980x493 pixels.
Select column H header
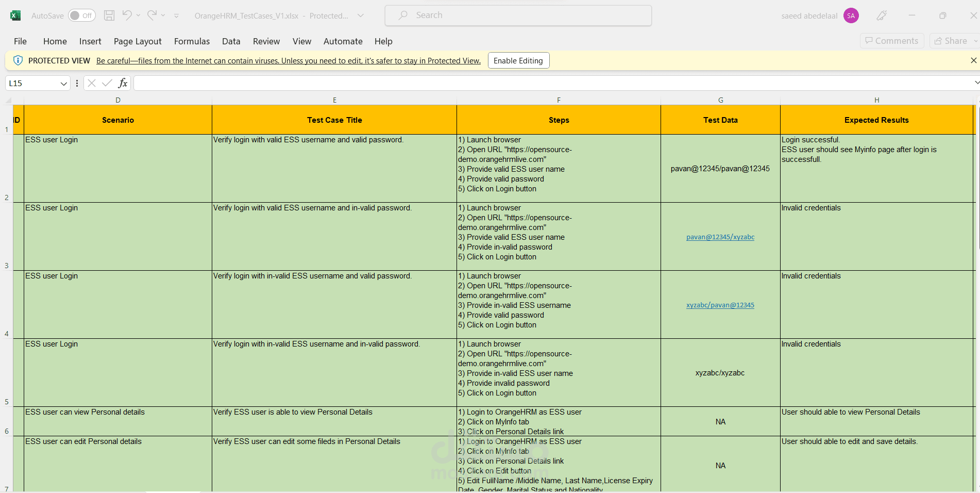pos(876,100)
